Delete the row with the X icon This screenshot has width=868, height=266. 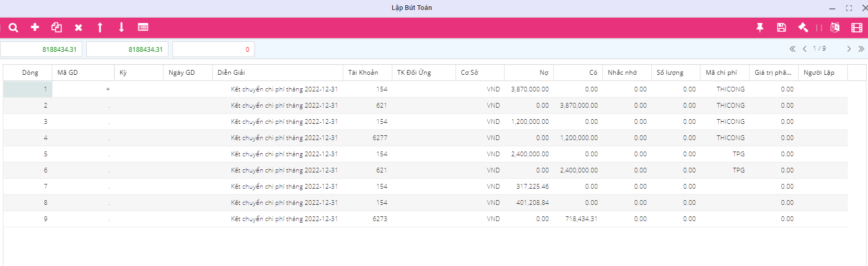[x=78, y=28]
